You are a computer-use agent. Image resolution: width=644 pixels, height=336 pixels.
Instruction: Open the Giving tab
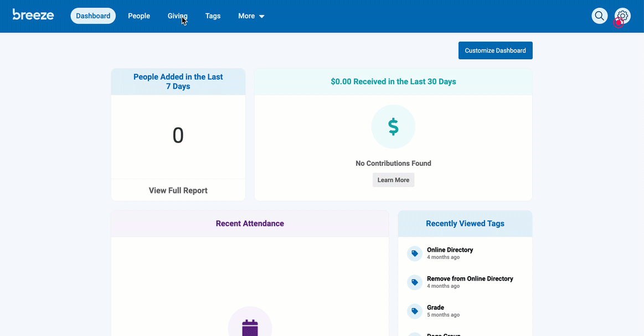(x=177, y=16)
